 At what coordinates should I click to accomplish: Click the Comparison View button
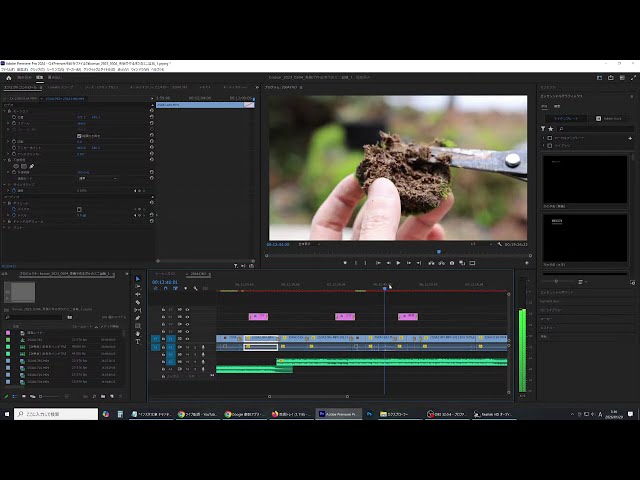[462, 263]
